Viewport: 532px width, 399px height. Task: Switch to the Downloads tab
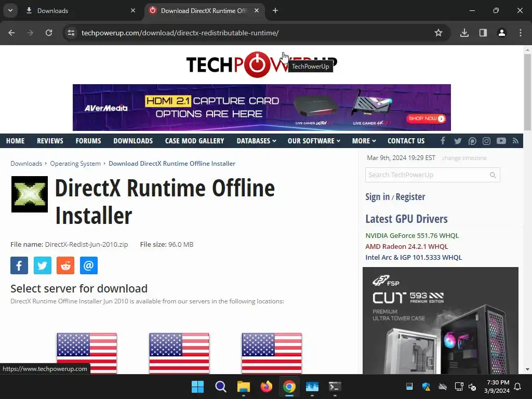point(81,10)
